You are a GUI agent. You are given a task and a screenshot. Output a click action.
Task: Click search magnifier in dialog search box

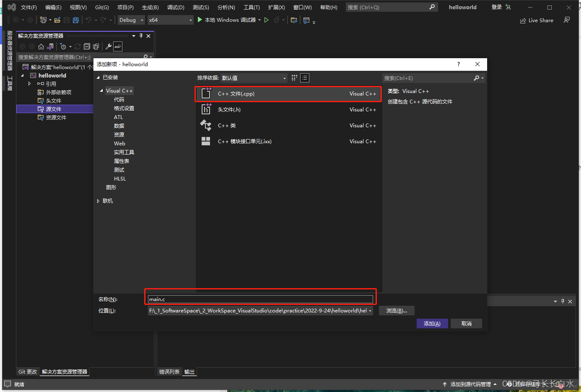477,78
